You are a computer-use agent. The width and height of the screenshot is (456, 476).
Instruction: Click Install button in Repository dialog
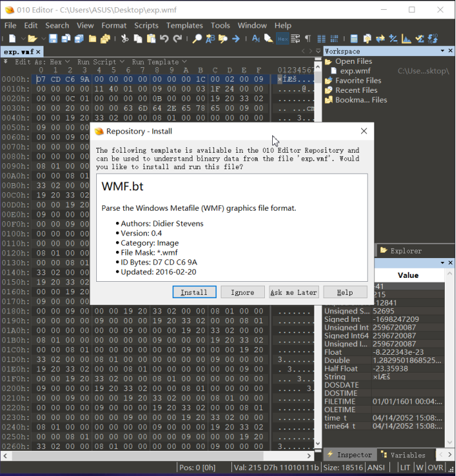(x=194, y=292)
